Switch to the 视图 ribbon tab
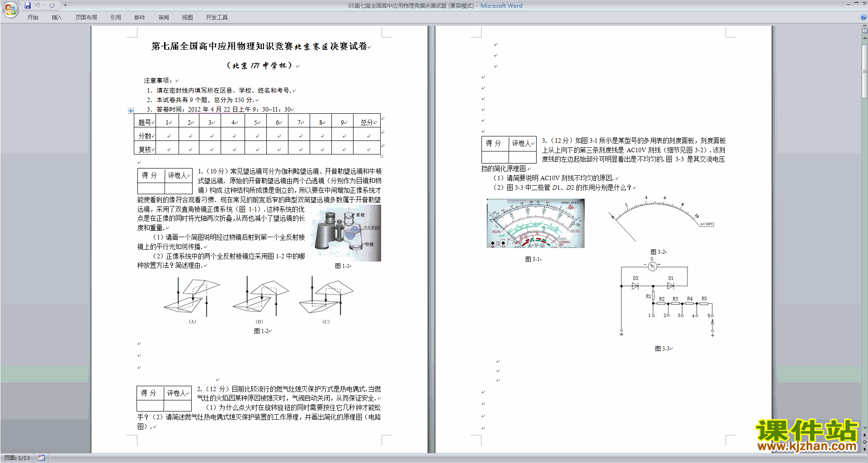868x463 pixels. tap(187, 18)
